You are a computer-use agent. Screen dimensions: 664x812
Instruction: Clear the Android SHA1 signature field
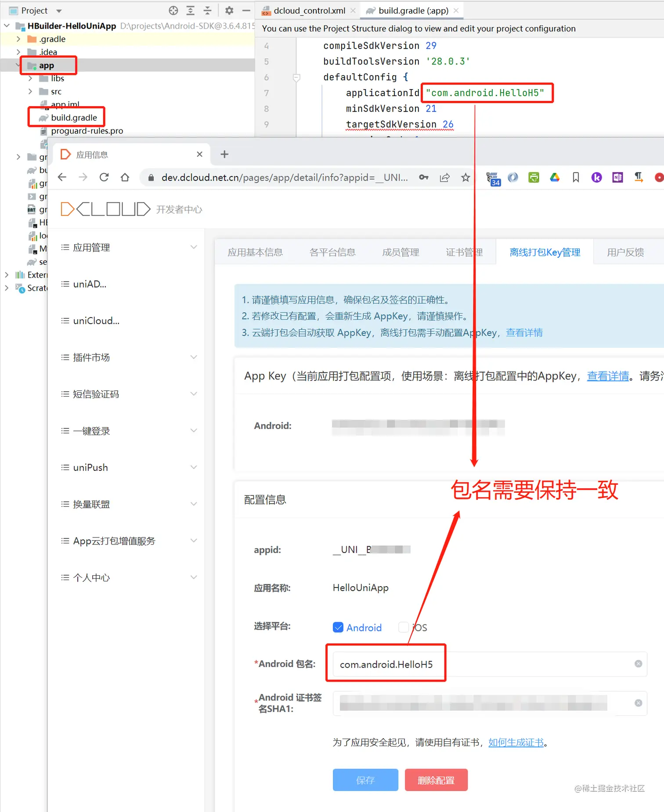(639, 703)
